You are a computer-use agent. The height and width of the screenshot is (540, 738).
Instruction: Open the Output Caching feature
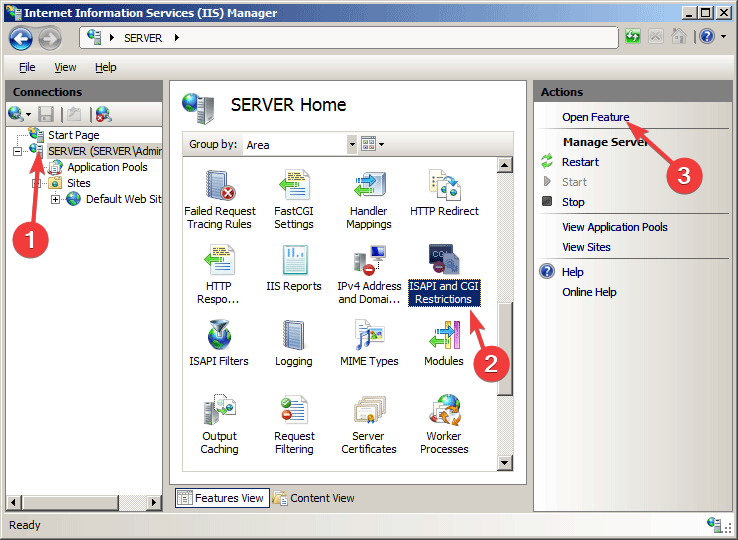point(219,425)
